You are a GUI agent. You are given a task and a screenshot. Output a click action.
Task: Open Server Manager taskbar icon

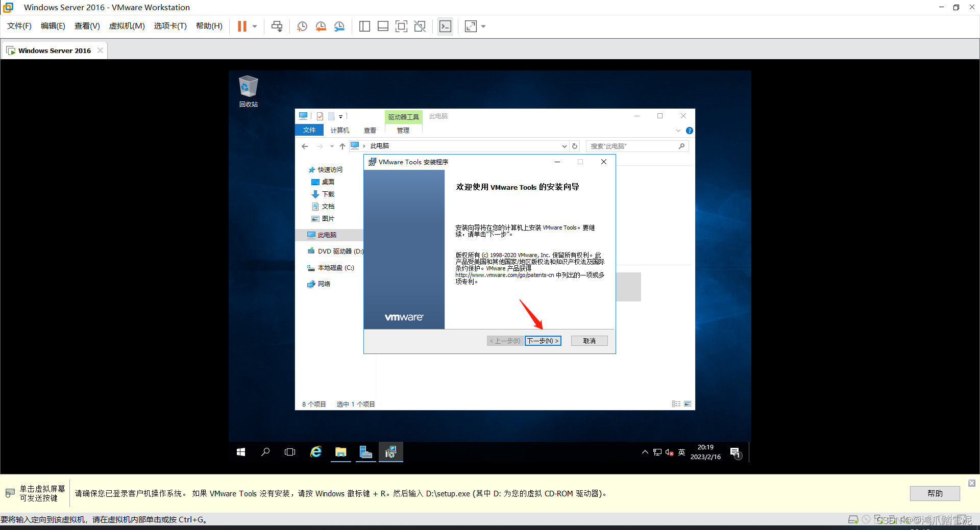(366, 452)
